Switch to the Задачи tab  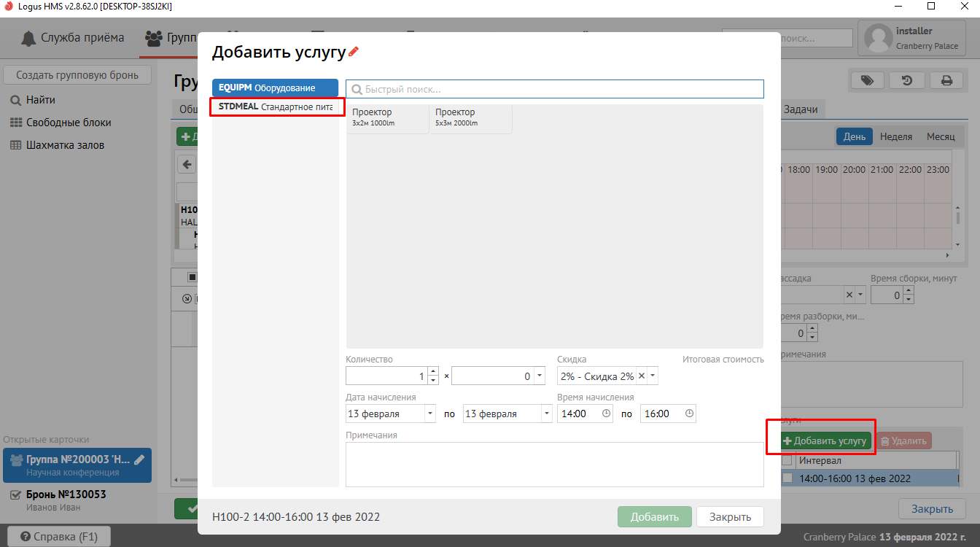801,109
